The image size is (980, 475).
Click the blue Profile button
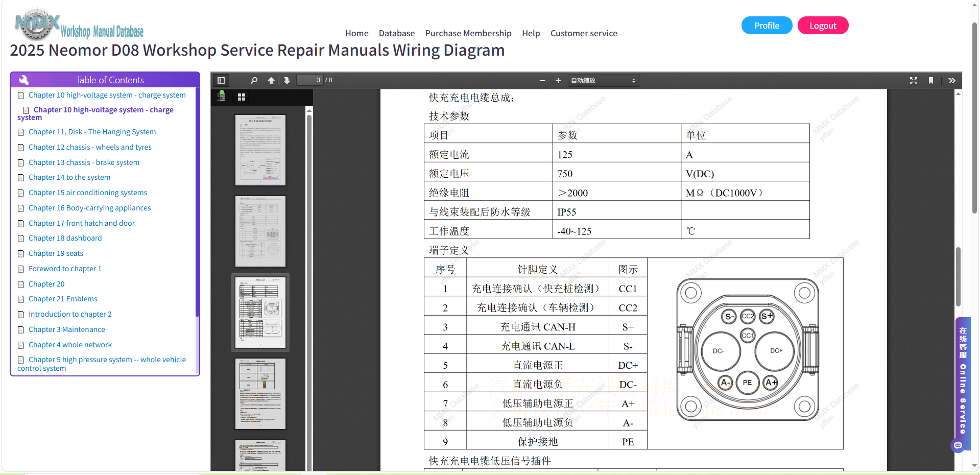click(767, 26)
